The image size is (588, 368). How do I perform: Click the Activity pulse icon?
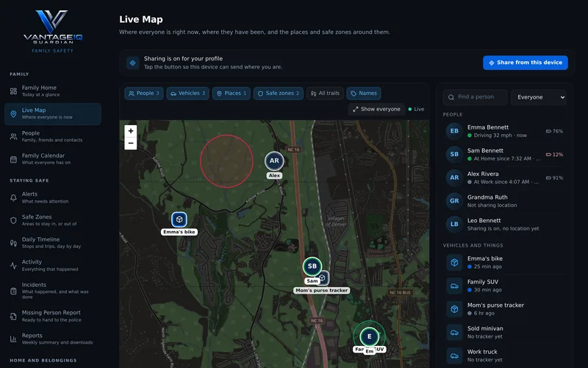pos(13,266)
